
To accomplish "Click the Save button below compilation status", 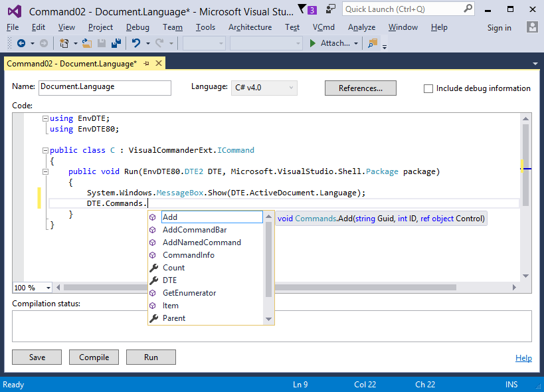I will (37, 357).
